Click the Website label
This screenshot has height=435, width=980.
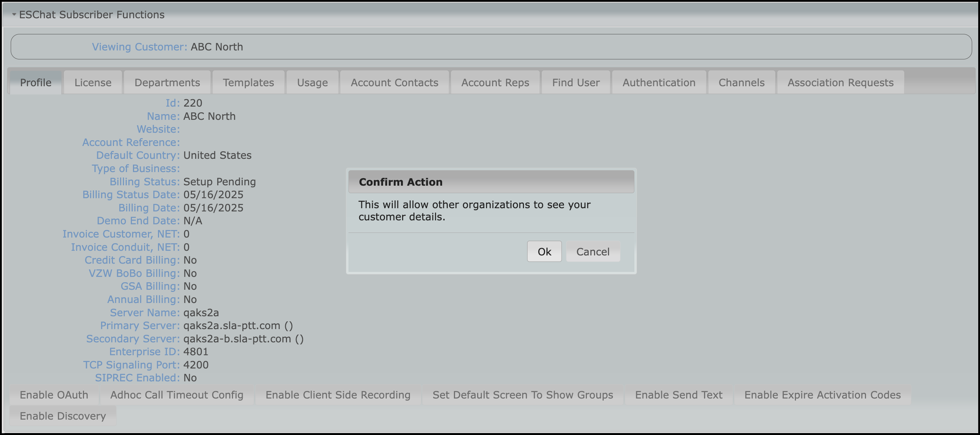(x=158, y=129)
